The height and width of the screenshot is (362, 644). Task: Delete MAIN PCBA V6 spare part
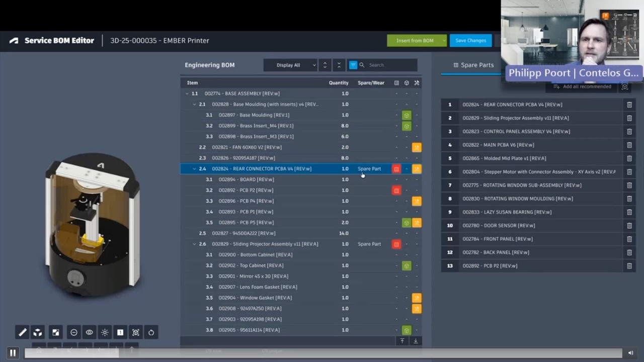pos(629,145)
